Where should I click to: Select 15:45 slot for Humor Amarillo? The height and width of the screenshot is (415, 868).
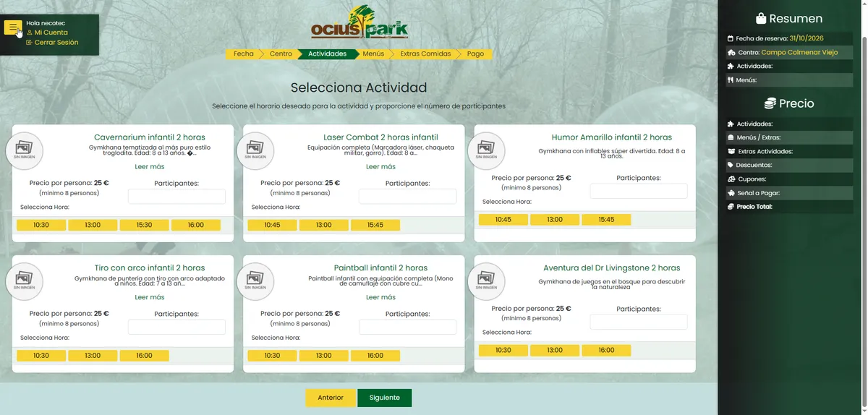tap(606, 220)
